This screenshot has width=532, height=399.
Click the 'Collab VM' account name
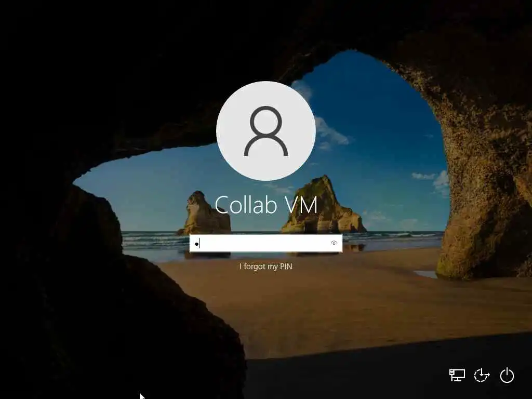tap(266, 205)
